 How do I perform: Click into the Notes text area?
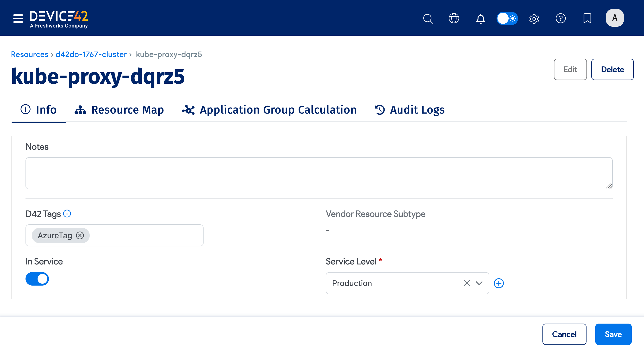(x=319, y=173)
